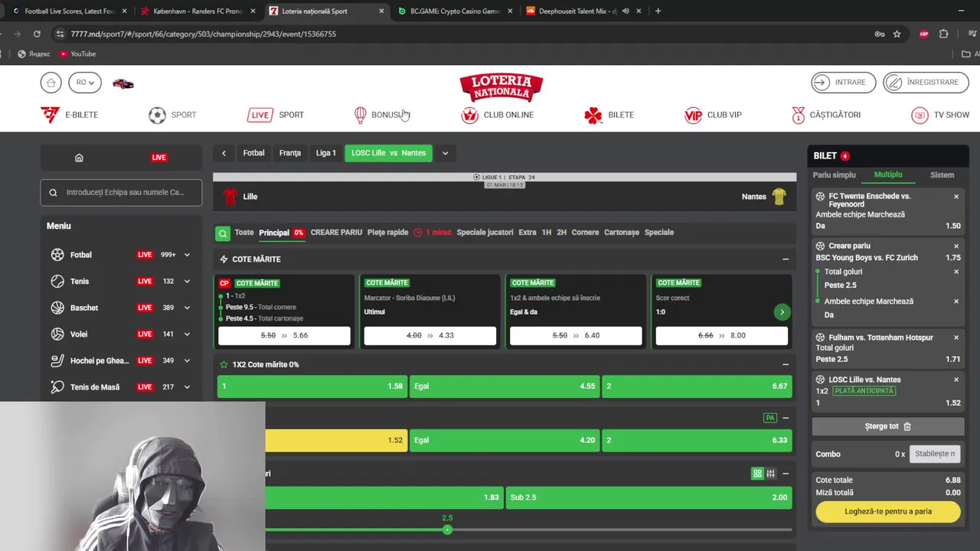Reload the browser page
The image size is (980, 551).
coord(37,34)
